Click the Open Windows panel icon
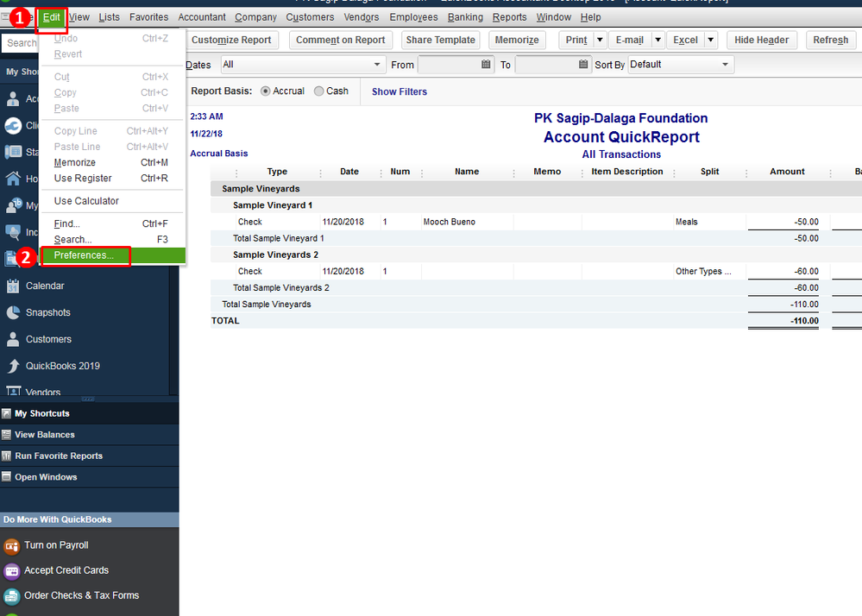The image size is (862, 616). pos(7,477)
